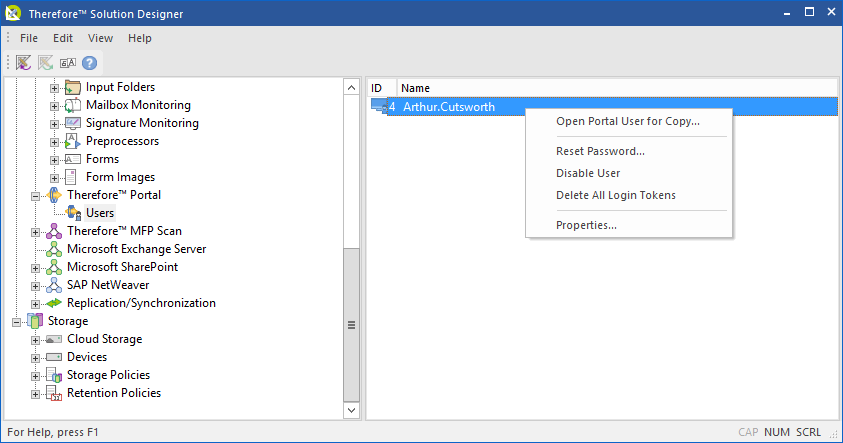Click the Microsoft Exchange Server icon
Screen dimensions: 843x443
tap(53, 249)
